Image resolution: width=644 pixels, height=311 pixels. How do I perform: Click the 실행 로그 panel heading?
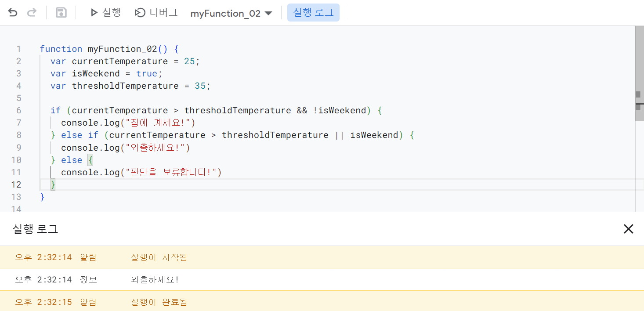pyautogui.click(x=36, y=229)
